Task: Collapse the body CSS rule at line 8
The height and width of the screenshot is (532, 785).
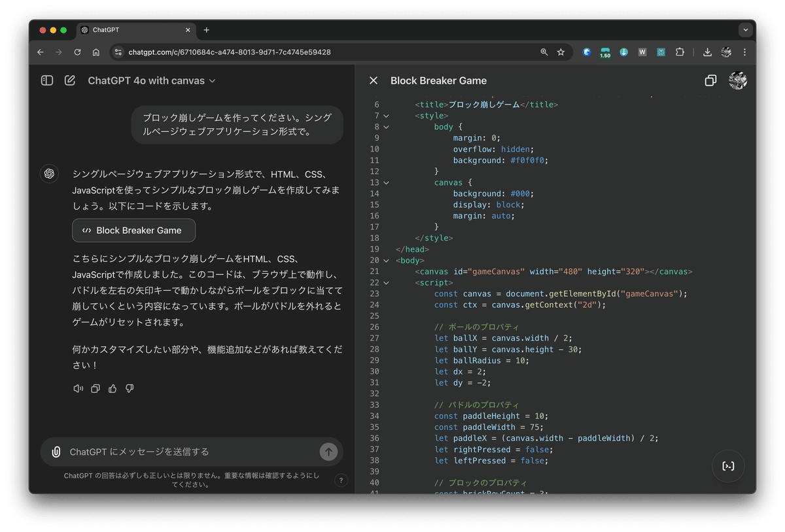Action: click(386, 127)
